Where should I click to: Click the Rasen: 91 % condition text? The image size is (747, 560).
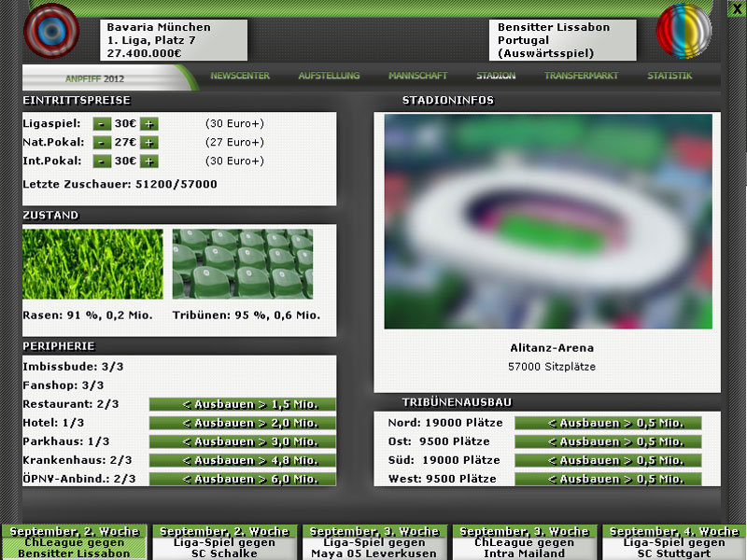pyautogui.click(x=88, y=315)
